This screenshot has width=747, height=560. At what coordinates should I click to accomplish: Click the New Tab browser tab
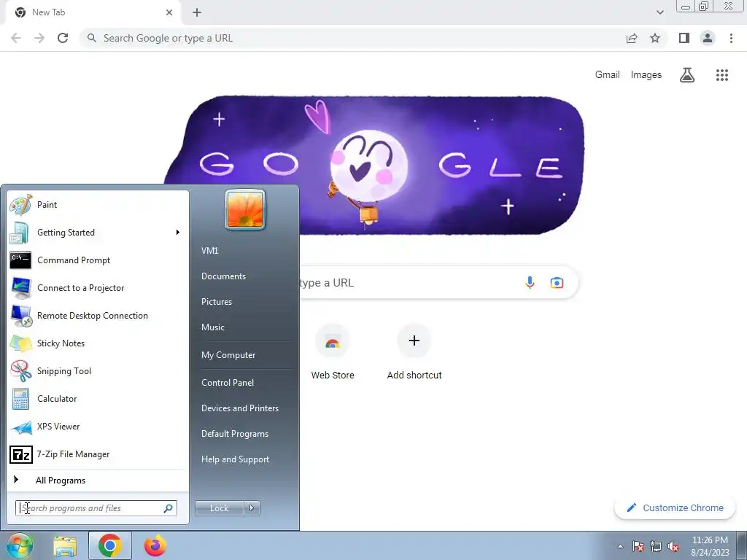point(93,12)
